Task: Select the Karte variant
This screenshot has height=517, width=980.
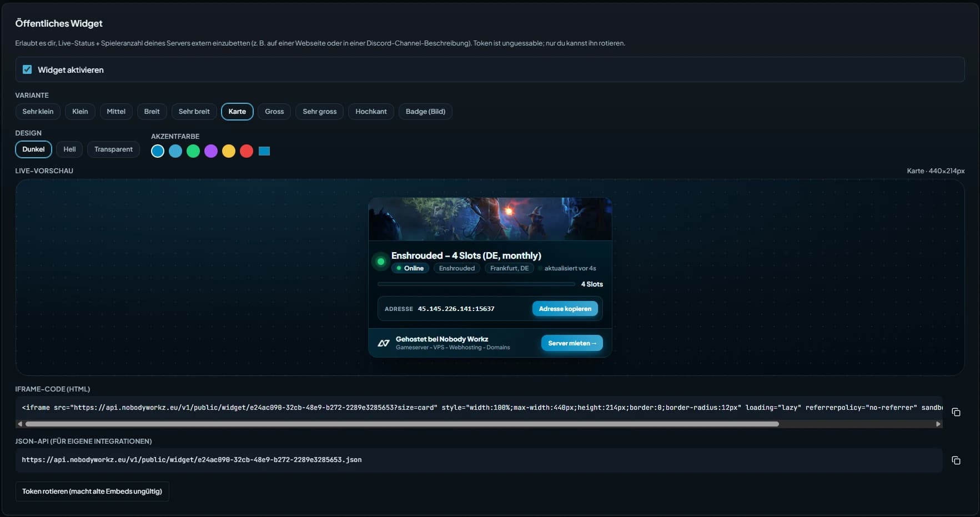Action: 237,112
